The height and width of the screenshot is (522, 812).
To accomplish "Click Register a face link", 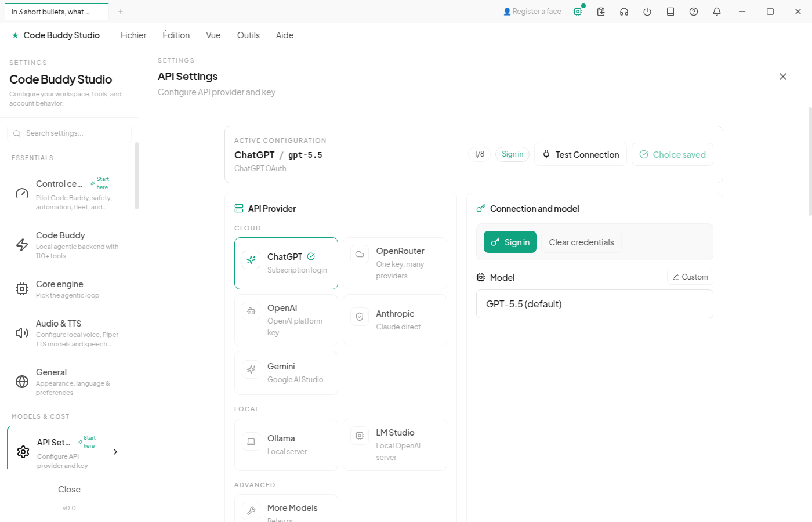I will (x=532, y=12).
